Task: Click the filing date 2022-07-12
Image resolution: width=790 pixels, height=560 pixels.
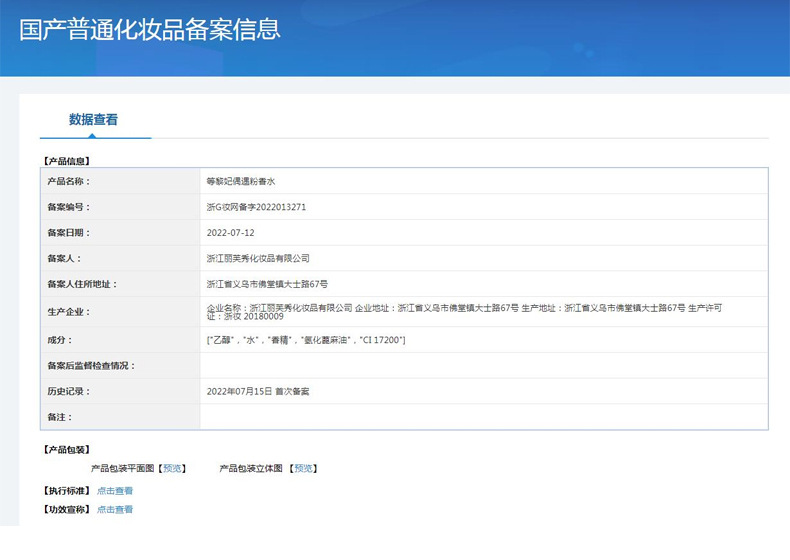Action: (231, 232)
